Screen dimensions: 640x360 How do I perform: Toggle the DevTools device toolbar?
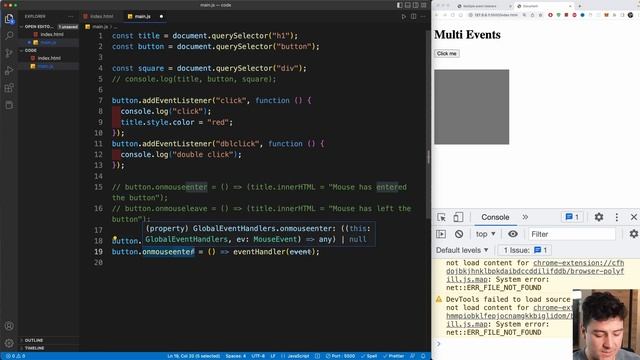coord(458,217)
